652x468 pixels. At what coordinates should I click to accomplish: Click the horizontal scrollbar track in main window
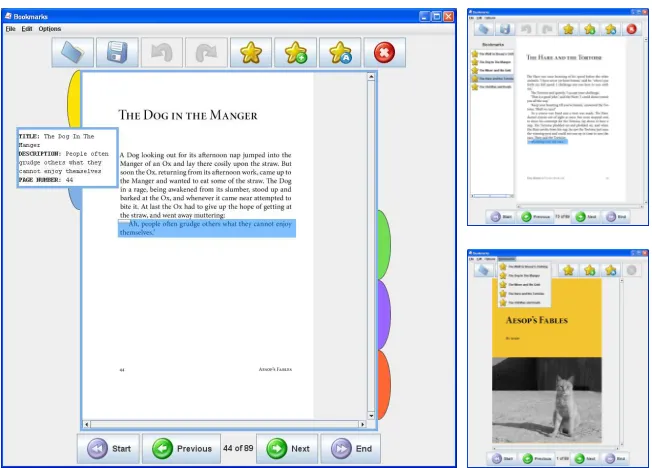(225, 424)
